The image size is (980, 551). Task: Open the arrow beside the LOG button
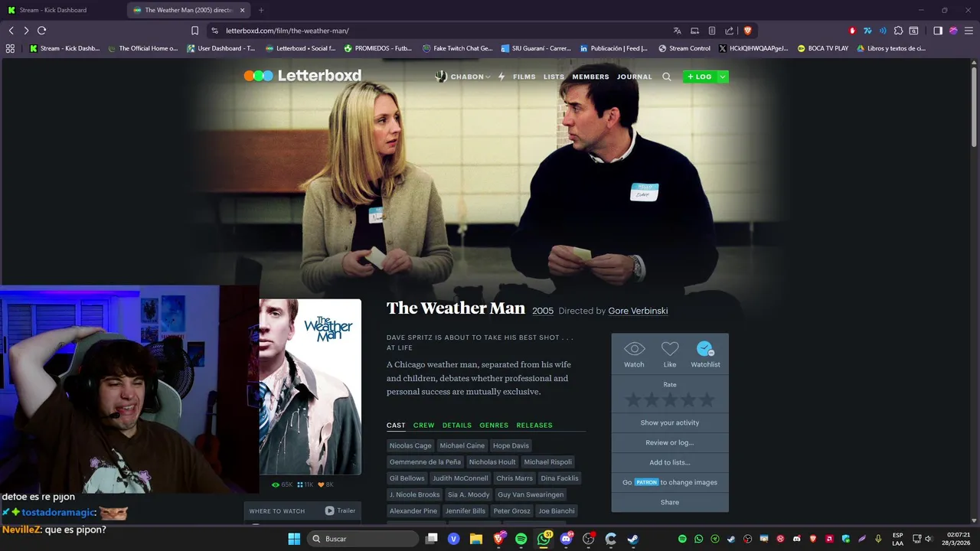723,77
